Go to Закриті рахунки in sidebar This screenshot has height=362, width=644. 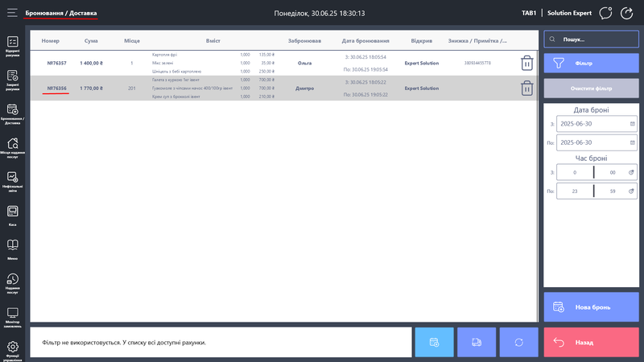(13, 80)
